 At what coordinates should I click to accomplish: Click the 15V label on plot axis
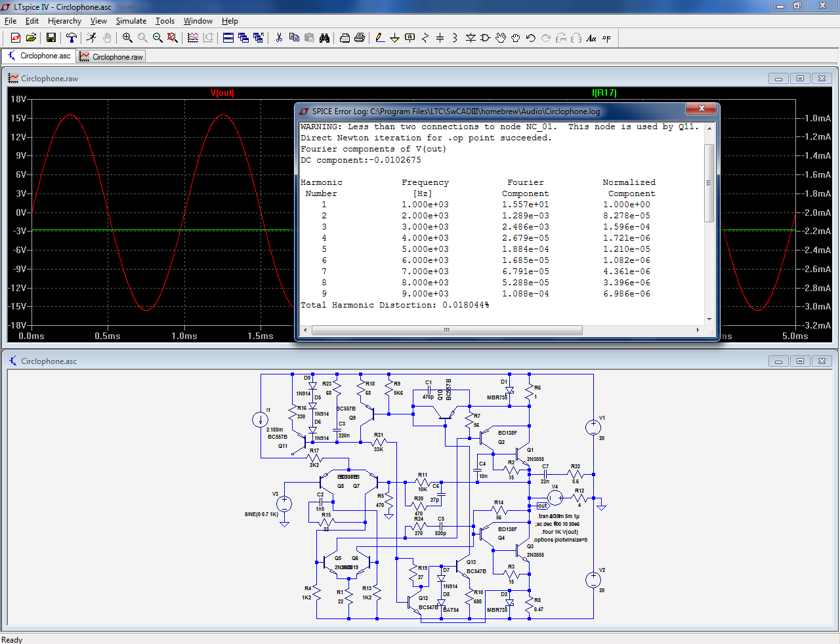(x=18, y=118)
